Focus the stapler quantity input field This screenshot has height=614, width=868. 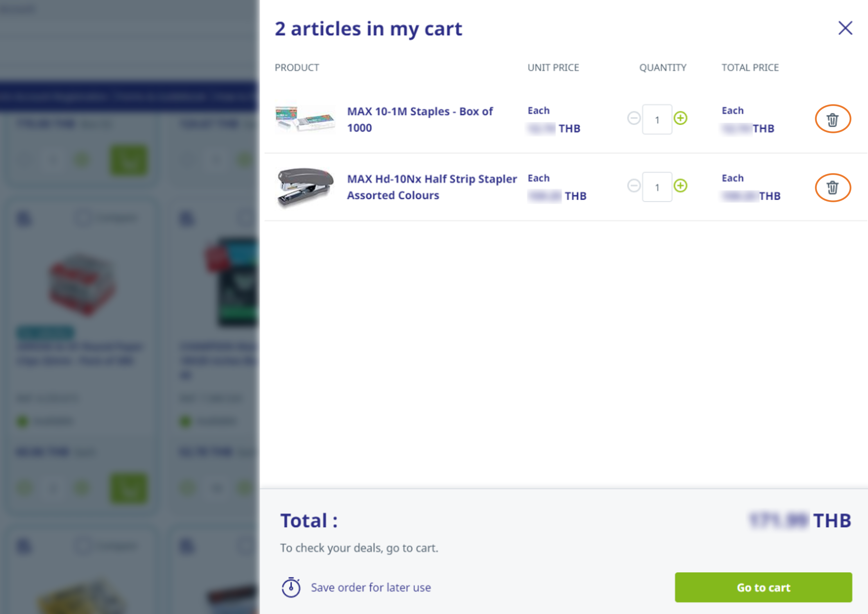pos(657,187)
